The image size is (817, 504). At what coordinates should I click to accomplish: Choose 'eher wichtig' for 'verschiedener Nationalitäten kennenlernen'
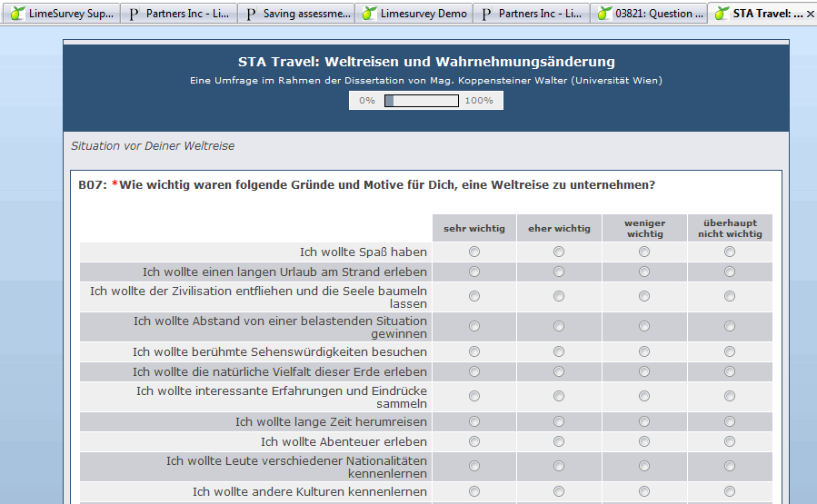[x=559, y=466]
